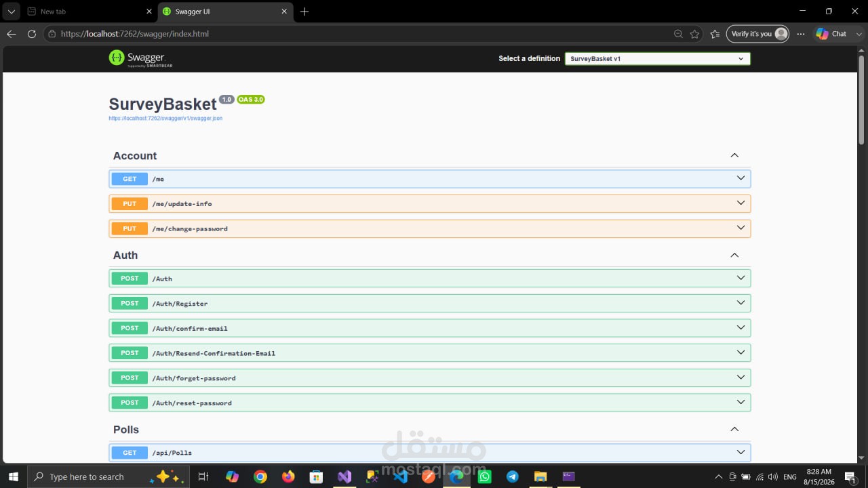
Task: Click the /Auth/Resend-Confirmation-Email path text
Action: click(x=214, y=353)
